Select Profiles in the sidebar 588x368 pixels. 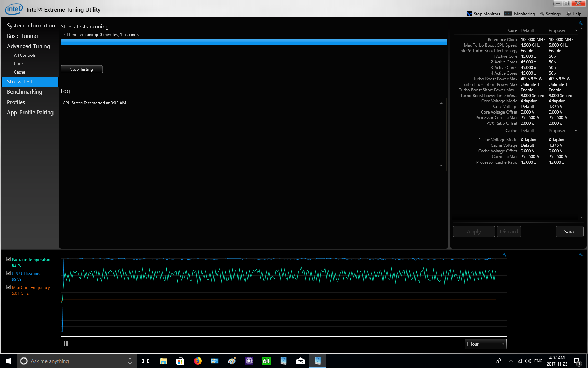pyautogui.click(x=16, y=102)
